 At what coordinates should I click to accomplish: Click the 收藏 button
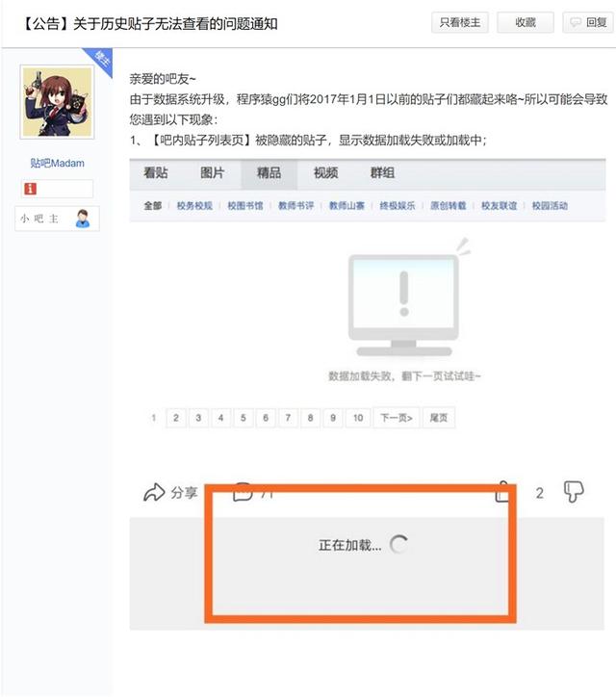click(525, 22)
